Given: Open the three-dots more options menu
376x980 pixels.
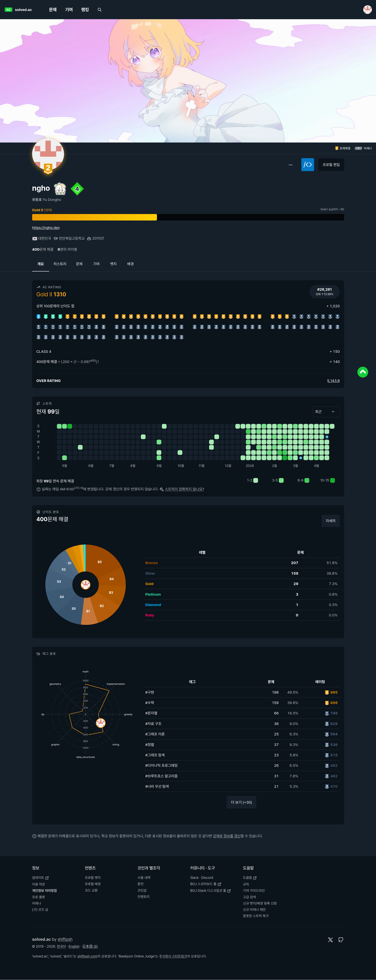Looking at the screenshot, I should (290, 165).
